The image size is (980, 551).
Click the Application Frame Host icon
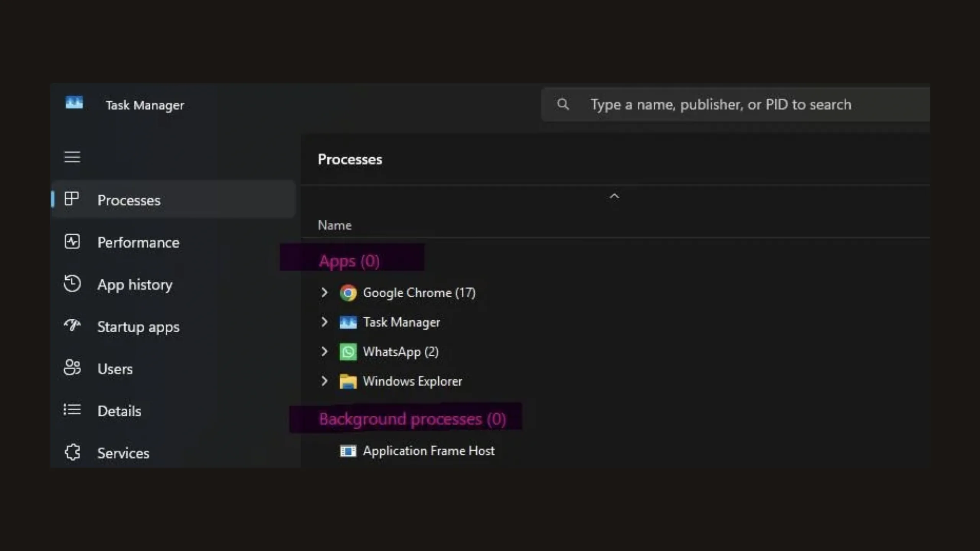pos(348,451)
